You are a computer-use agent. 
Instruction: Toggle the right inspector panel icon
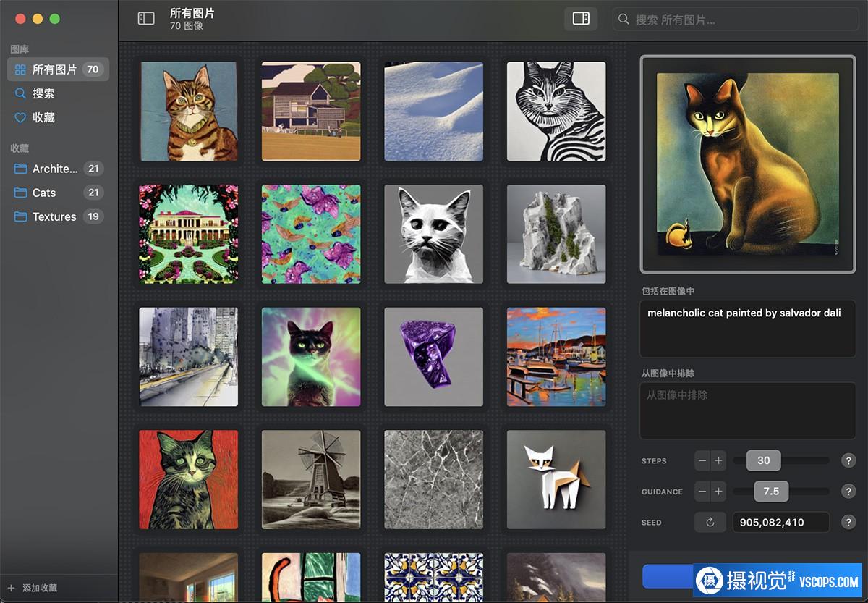[581, 19]
